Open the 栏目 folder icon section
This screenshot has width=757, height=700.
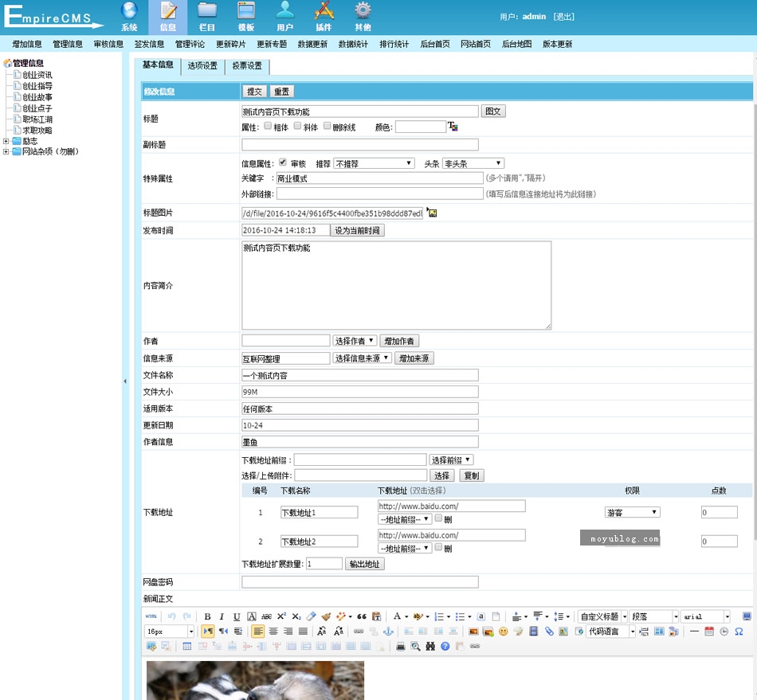point(207,16)
